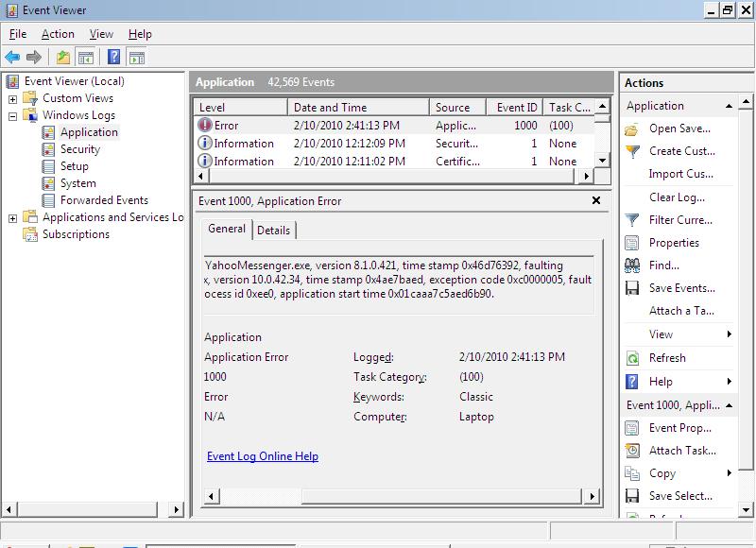This screenshot has height=548, width=756.
Task: Sort by the Event ID column header
Action: (514, 107)
